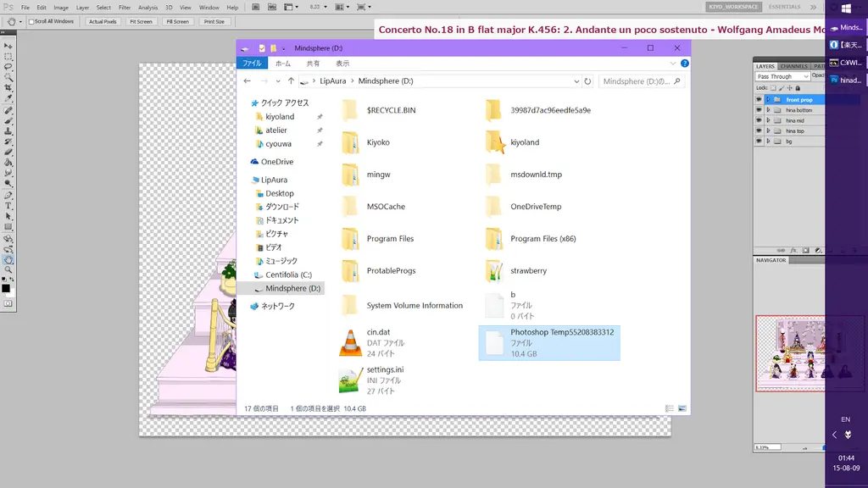Open Explorer help question mark icon
Viewport: 868px width, 488px height.
685,63
